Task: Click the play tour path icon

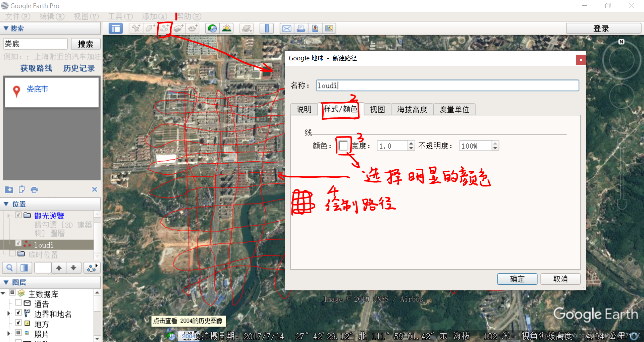Action: click(92, 268)
